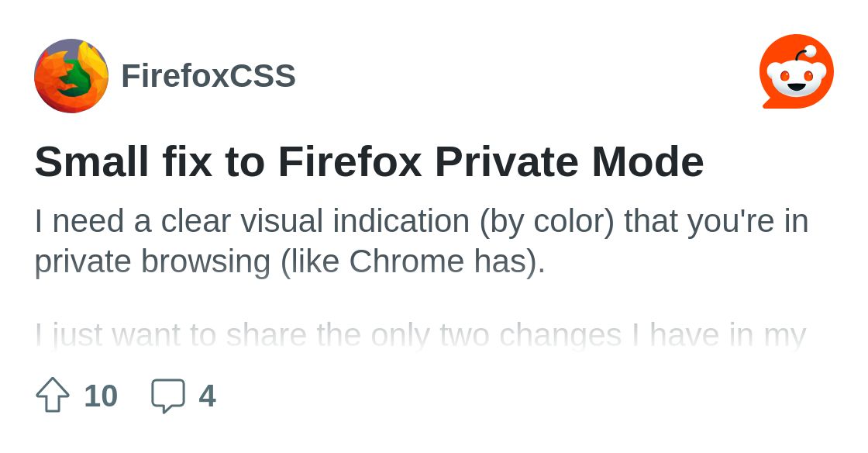Open the Reddit logo icon
The width and height of the screenshot is (868, 453).
pyautogui.click(x=796, y=71)
